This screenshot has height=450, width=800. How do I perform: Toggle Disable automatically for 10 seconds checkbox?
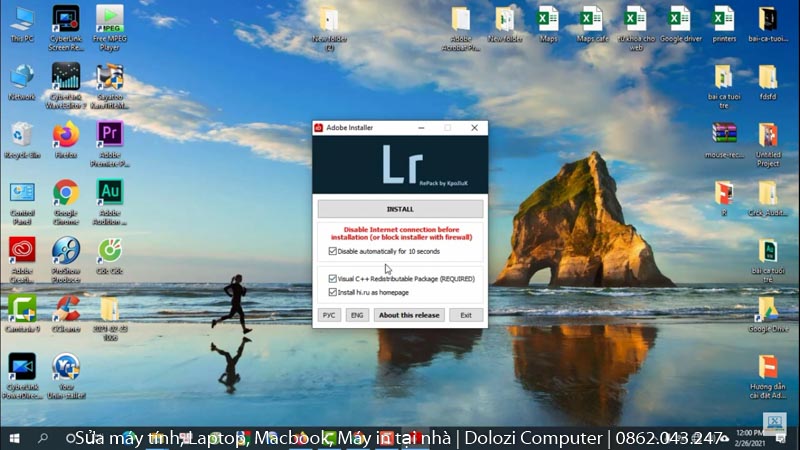(333, 251)
